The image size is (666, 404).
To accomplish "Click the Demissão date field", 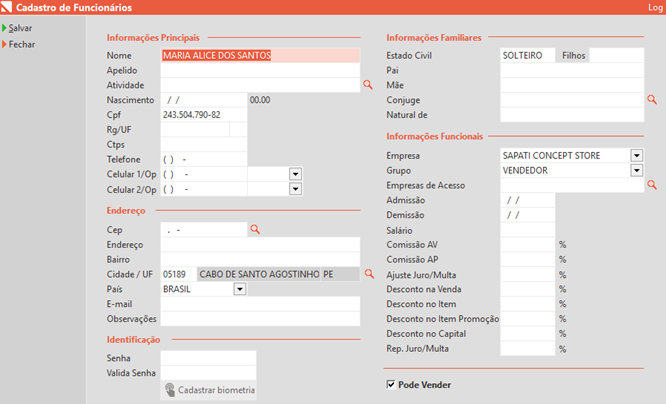I will tap(528, 215).
